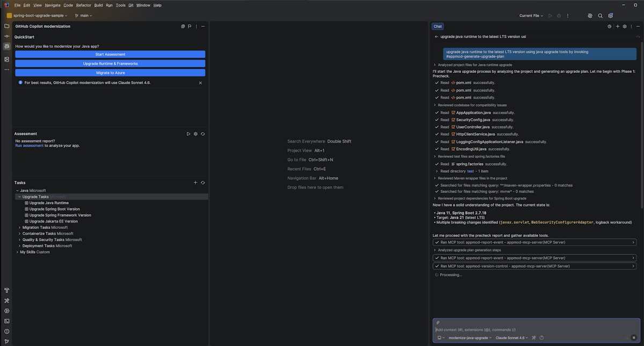Click Start Assessment button
The width and height of the screenshot is (644, 346).
click(x=110, y=54)
